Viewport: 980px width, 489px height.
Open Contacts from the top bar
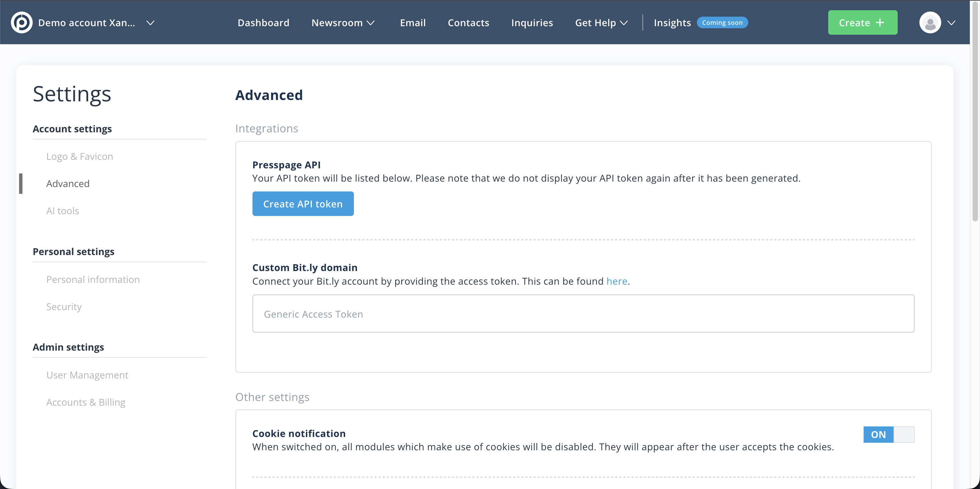tap(468, 23)
